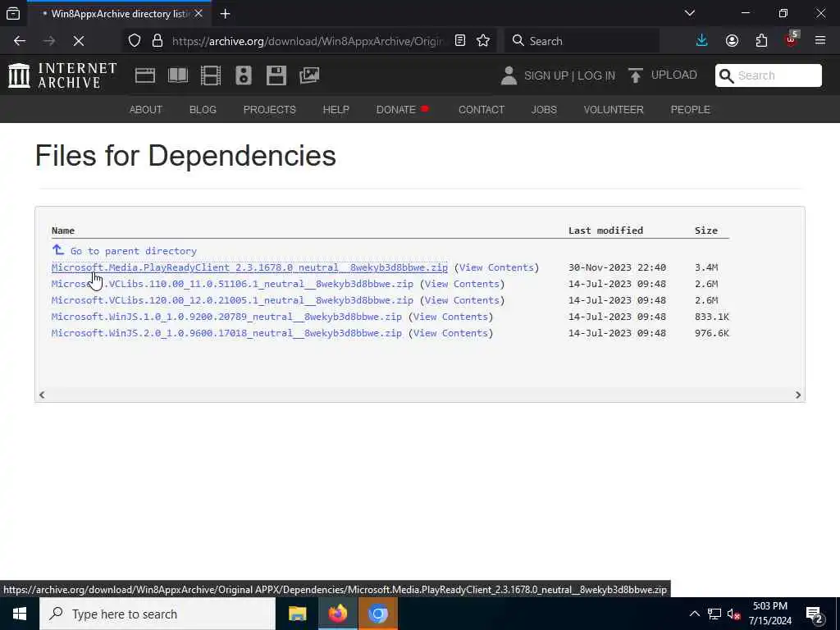Bookmark this page with the star
Screen dimensions: 840x630
pyautogui.click(x=483, y=41)
